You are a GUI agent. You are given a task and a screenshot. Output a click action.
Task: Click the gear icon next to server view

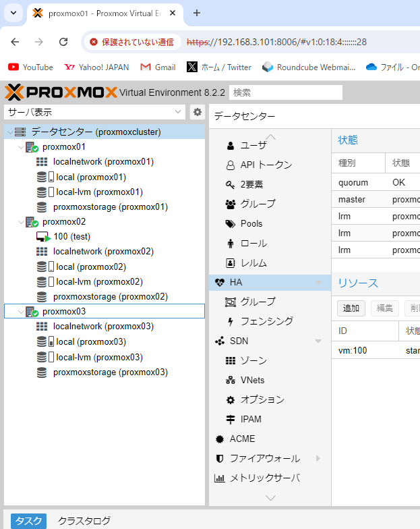pos(198,112)
